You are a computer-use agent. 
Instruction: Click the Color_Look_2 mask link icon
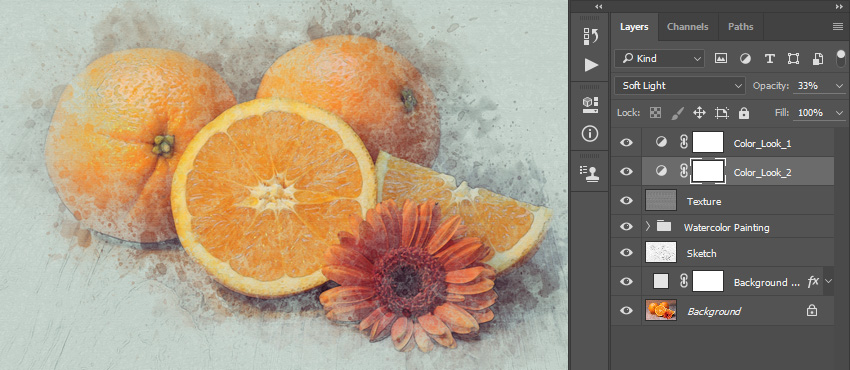pos(684,171)
